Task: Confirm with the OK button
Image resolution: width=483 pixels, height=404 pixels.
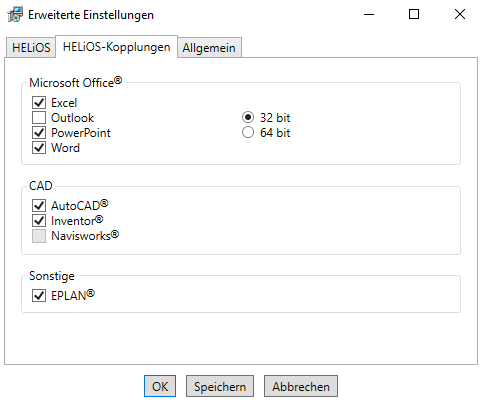Action: click(x=160, y=386)
